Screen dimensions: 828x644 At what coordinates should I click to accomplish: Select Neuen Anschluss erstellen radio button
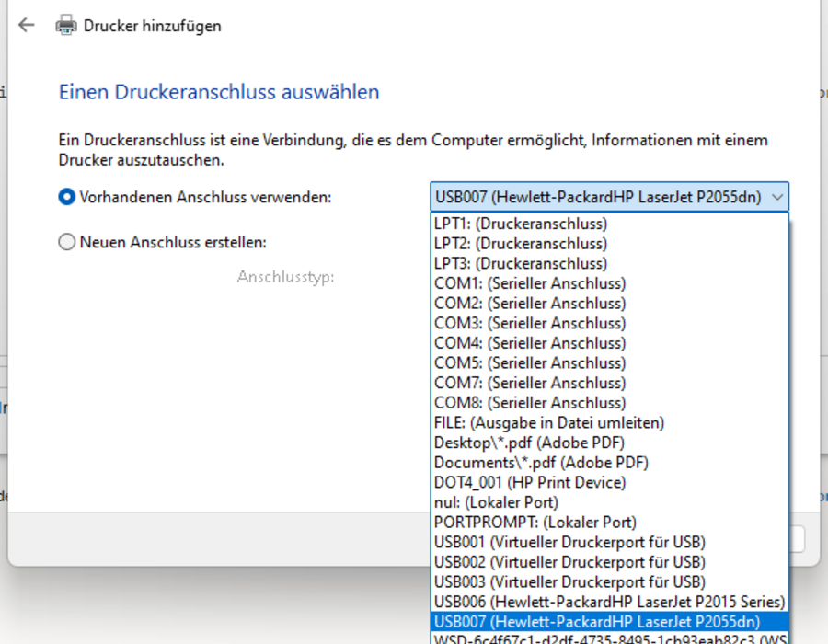pos(67,242)
